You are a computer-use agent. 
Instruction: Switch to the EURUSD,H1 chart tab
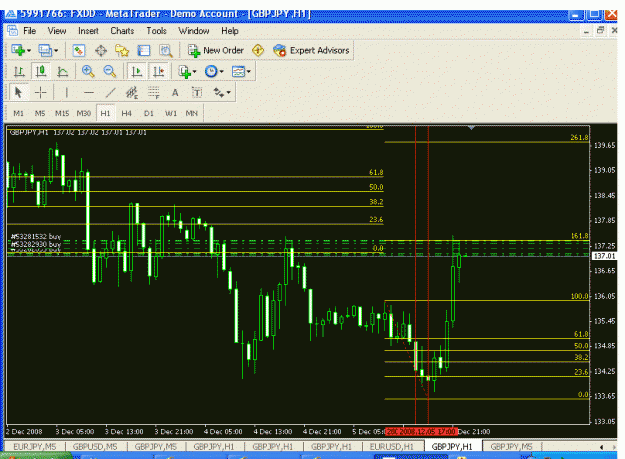[392, 447]
